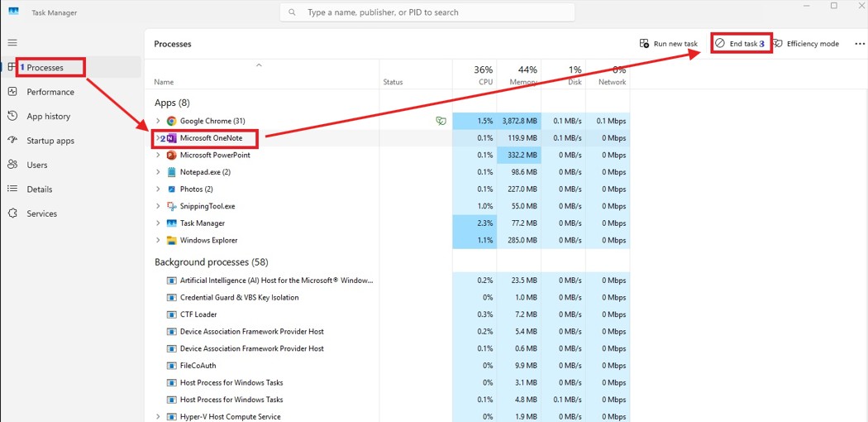Click the hamburger navigation menu icon

coord(12,43)
